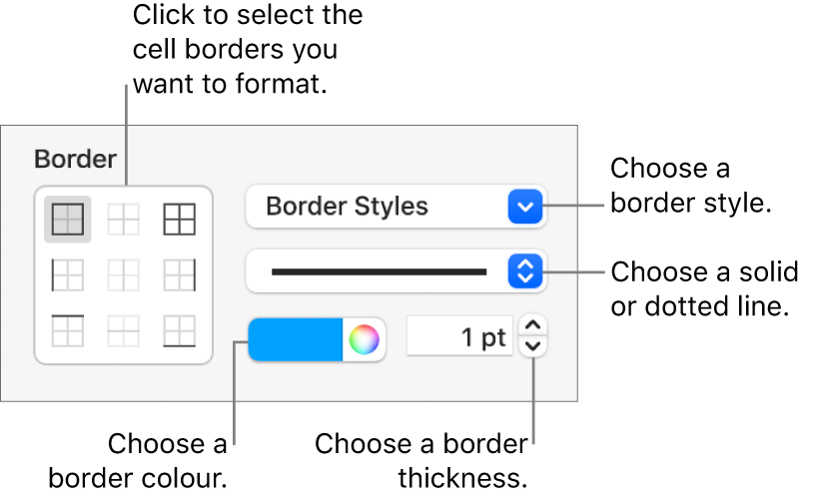The width and height of the screenshot is (821, 504).
Task: Pick the inner vertical border icon
Action: [124, 274]
